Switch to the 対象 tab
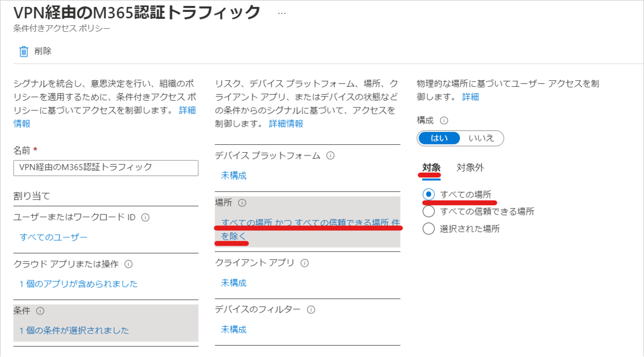Screen dimensions: 644x357 (x=431, y=167)
